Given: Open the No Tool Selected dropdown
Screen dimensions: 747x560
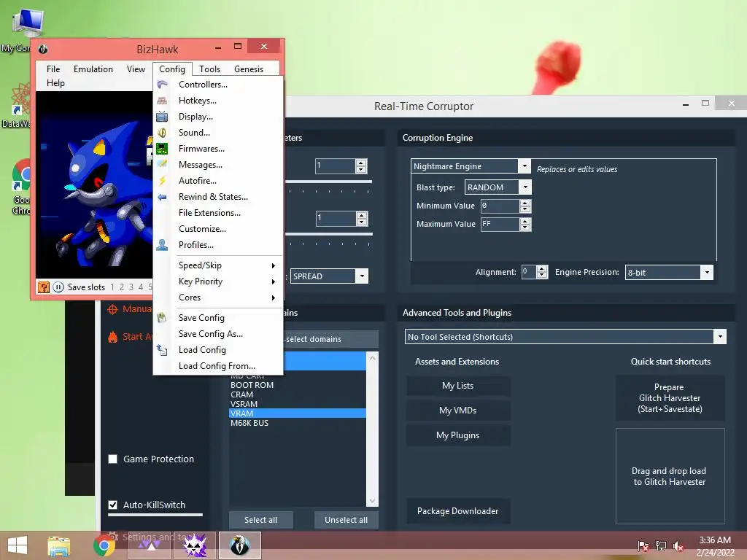Looking at the screenshot, I should point(720,337).
